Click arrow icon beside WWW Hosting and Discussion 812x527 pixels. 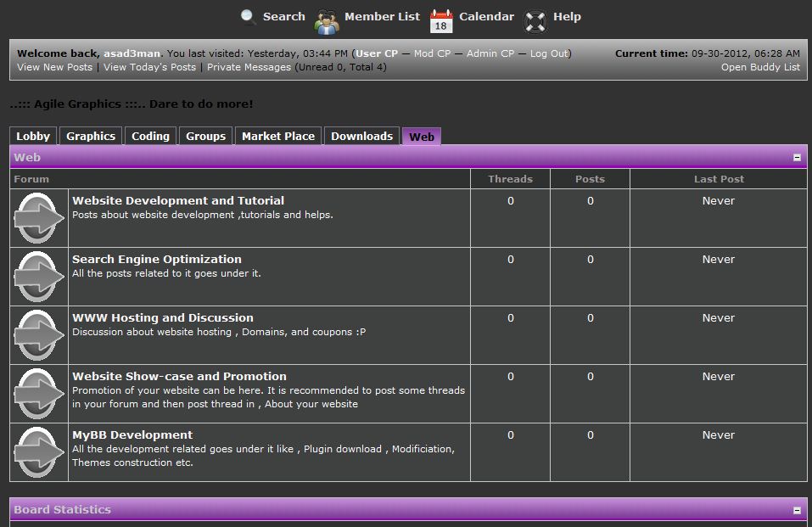tap(39, 335)
